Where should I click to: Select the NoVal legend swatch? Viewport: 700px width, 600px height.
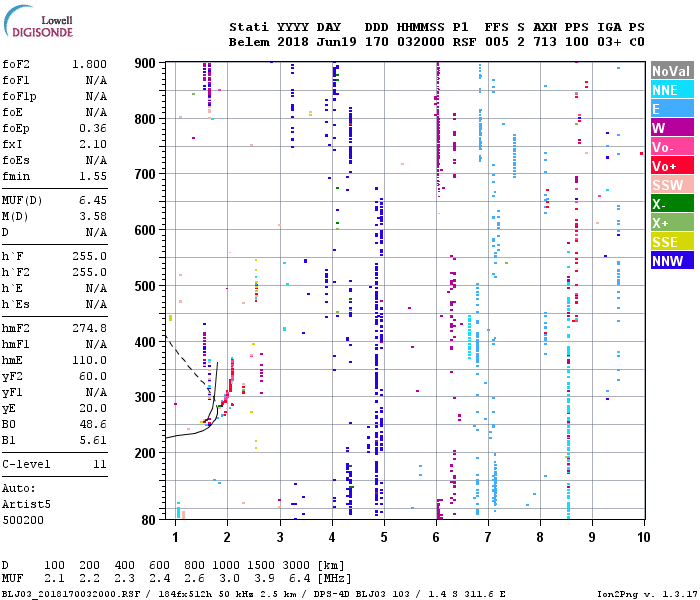click(672, 71)
